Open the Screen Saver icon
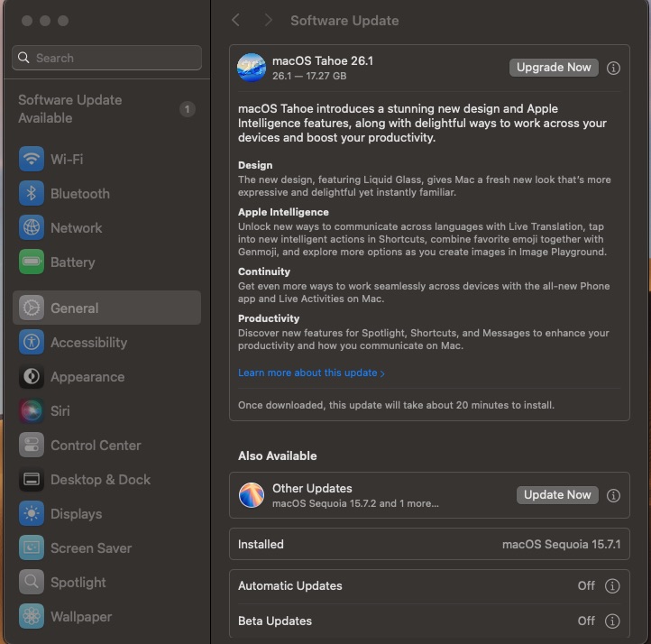651x644 pixels. tap(32, 548)
